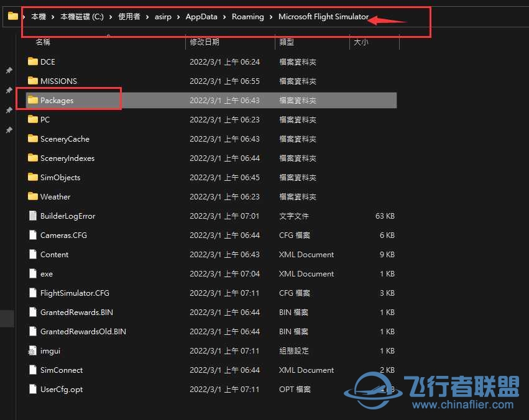Go to asirp folder in path

pos(163,17)
